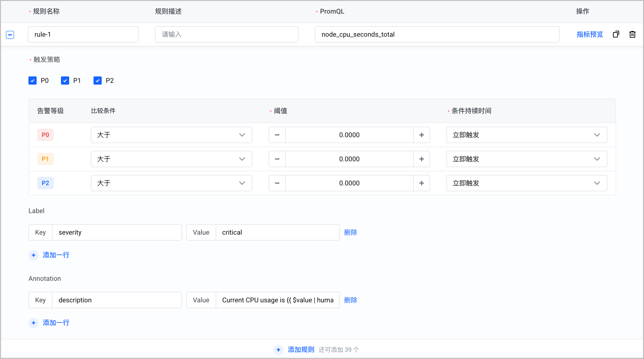Click 添加规则 at the bottom
This screenshot has height=359, width=644.
coord(301,350)
